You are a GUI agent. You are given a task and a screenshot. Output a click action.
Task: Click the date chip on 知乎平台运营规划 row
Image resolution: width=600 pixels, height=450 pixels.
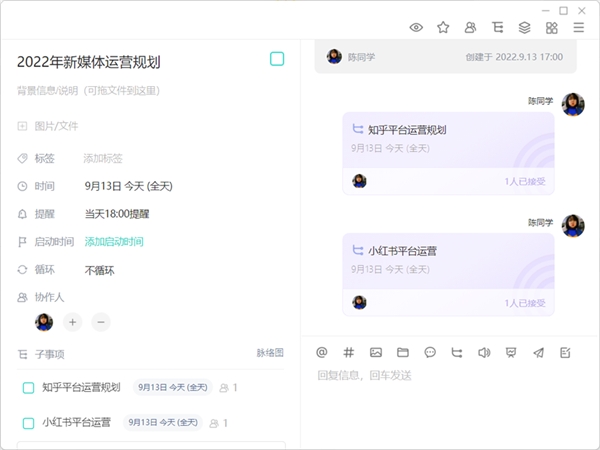click(173, 388)
